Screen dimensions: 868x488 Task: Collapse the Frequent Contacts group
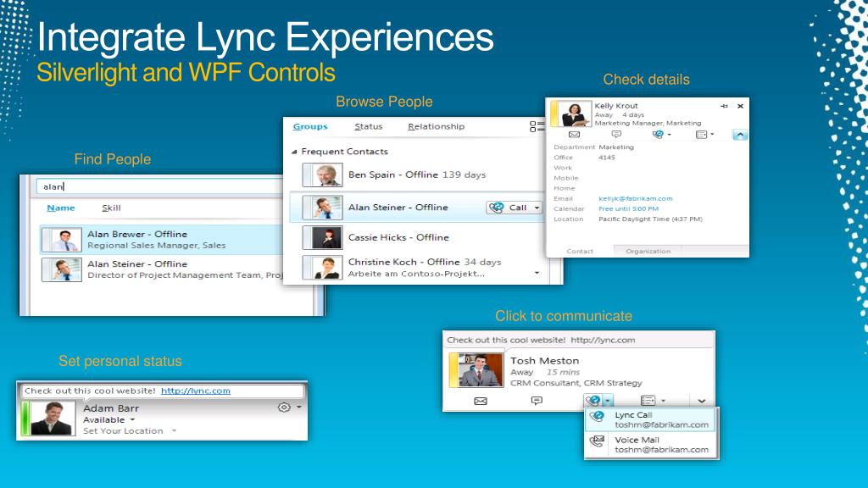pyautogui.click(x=294, y=152)
